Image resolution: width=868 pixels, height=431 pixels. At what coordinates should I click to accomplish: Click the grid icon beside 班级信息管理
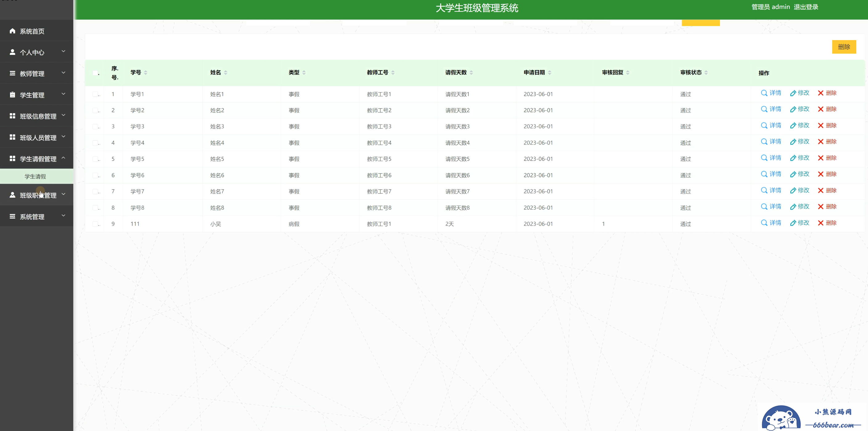12,116
